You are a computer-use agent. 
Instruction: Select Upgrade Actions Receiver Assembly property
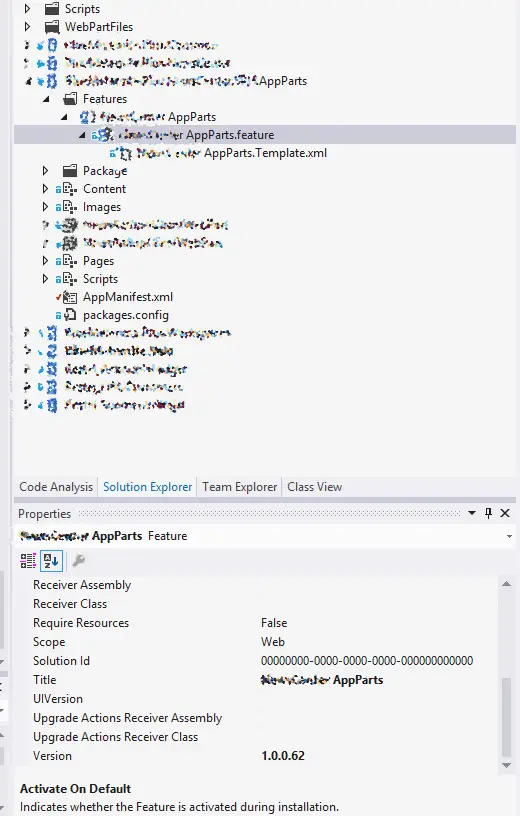128,718
